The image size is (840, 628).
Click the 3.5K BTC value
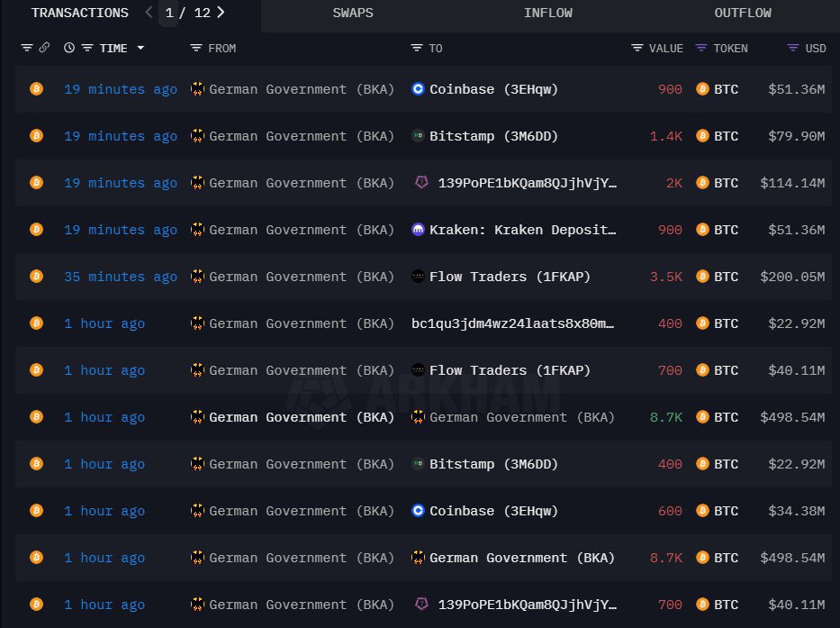[666, 277]
